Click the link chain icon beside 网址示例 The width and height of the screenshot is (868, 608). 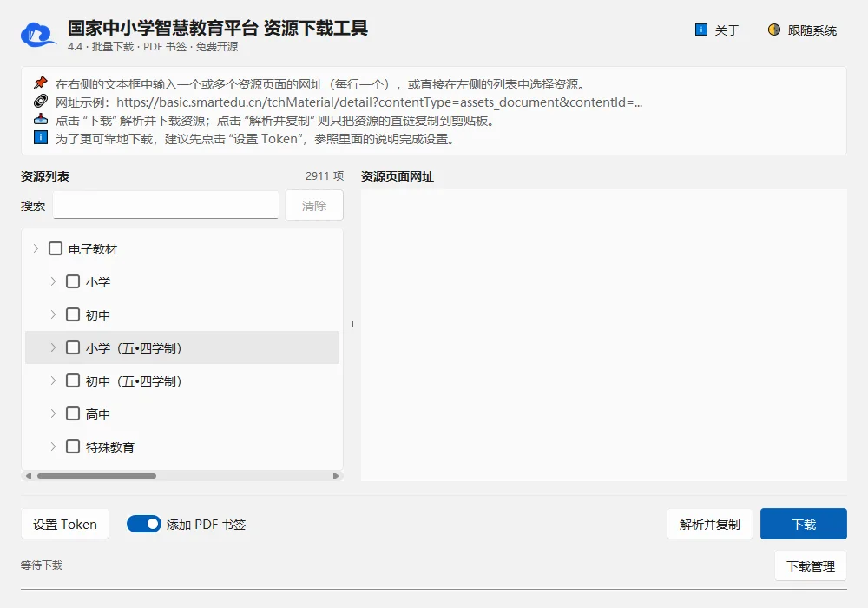(41, 102)
